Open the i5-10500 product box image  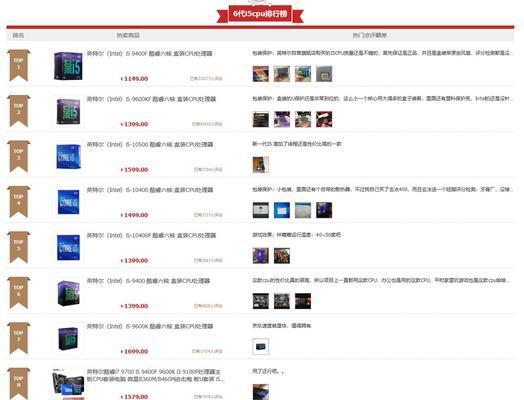68,157
